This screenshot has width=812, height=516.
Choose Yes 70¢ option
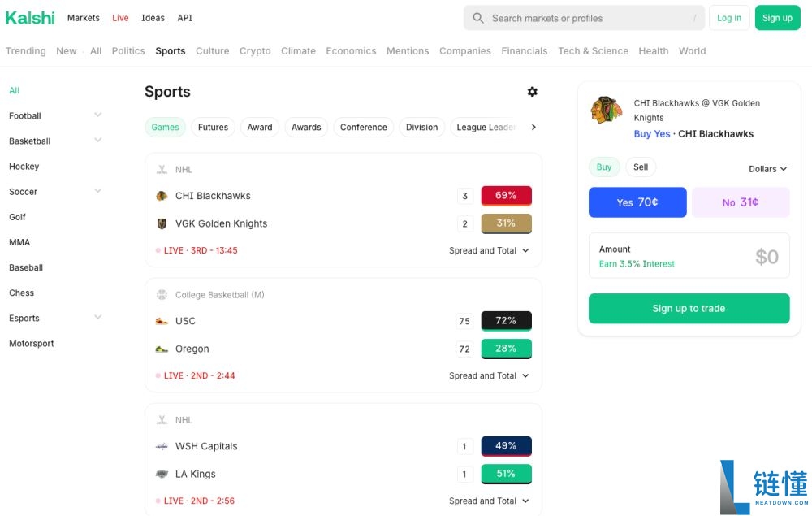tap(637, 202)
